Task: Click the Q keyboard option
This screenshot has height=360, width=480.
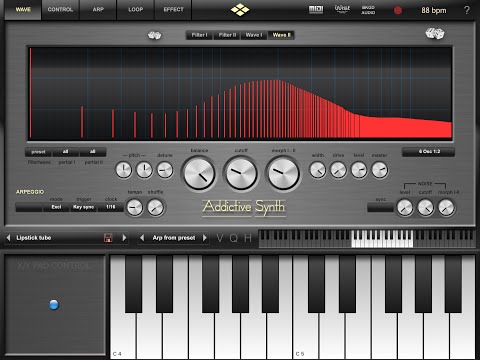Action: point(234,238)
